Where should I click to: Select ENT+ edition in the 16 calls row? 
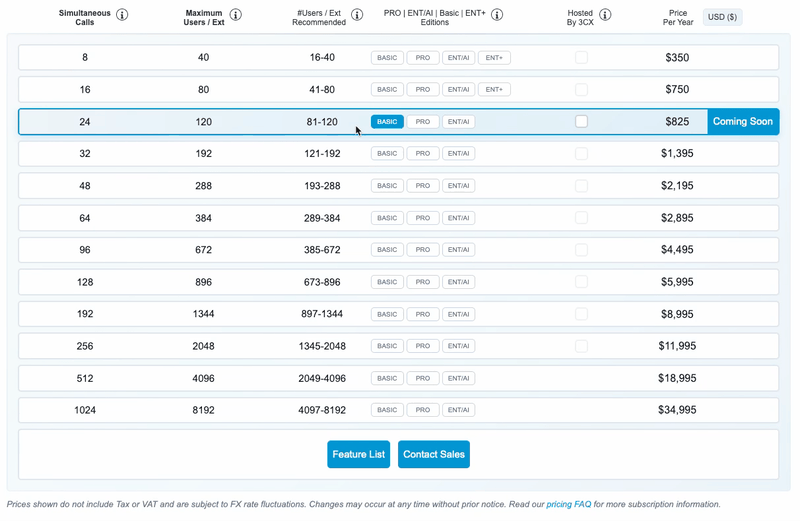494,89
